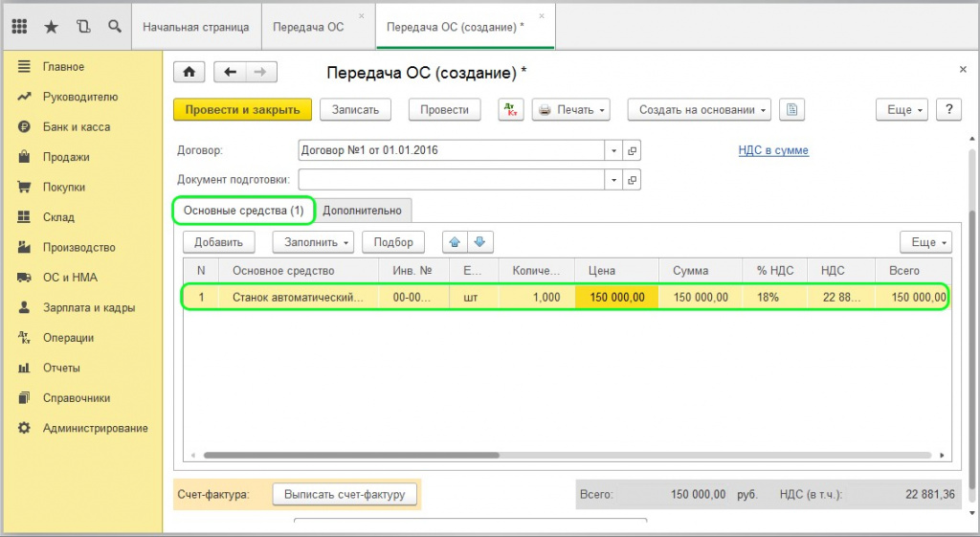The width and height of the screenshot is (980, 537).
Task: Click Записать button
Action: click(355, 109)
